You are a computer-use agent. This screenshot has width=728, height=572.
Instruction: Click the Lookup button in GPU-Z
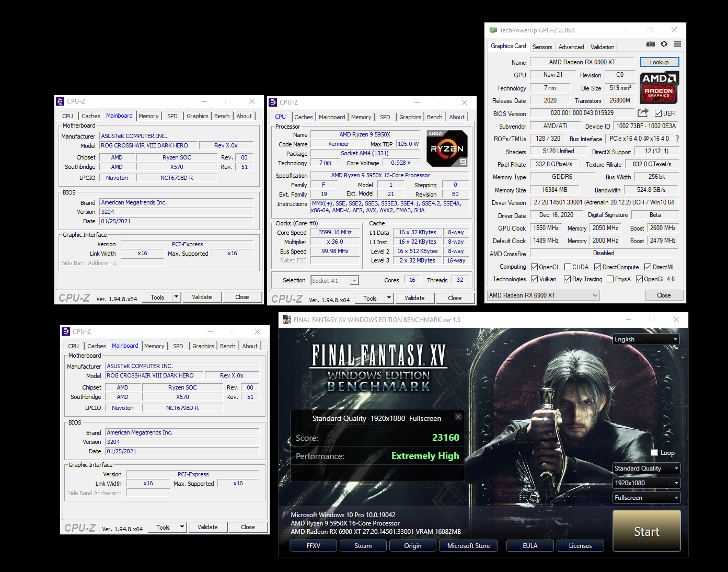[659, 62]
